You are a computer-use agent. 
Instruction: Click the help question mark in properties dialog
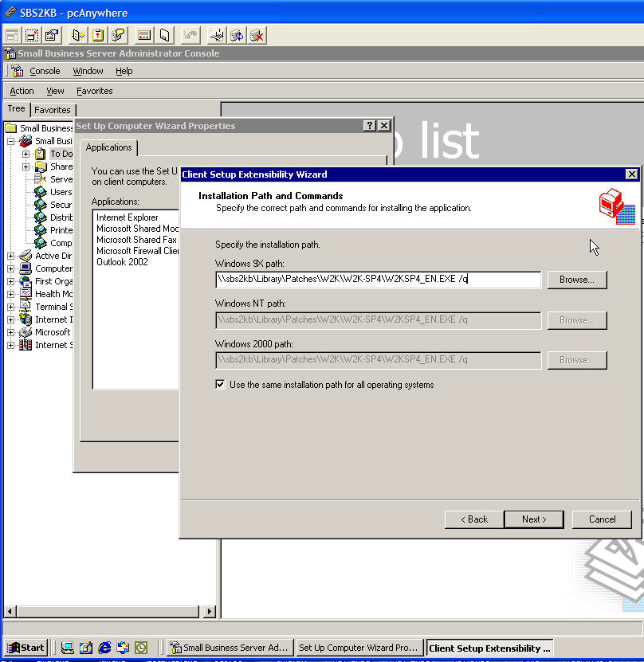(x=370, y=125)
